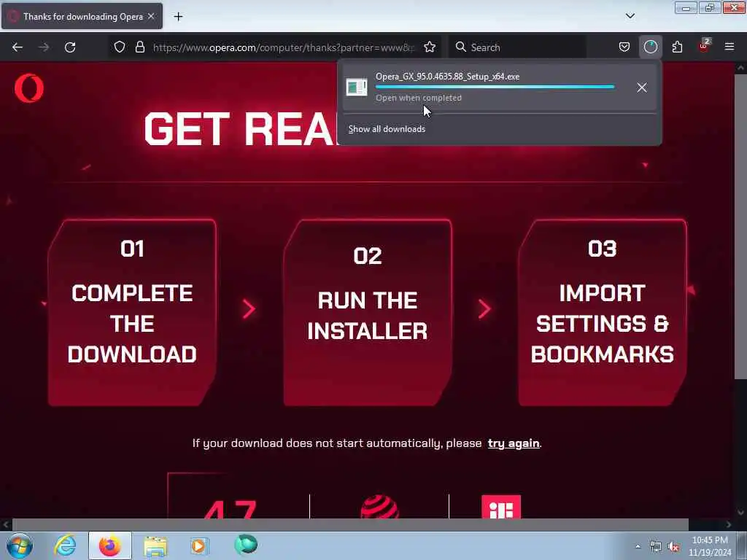This screenshot has height=560, width=747.
Task: Click the red striped globe award icon
Action: pos(379,507)
